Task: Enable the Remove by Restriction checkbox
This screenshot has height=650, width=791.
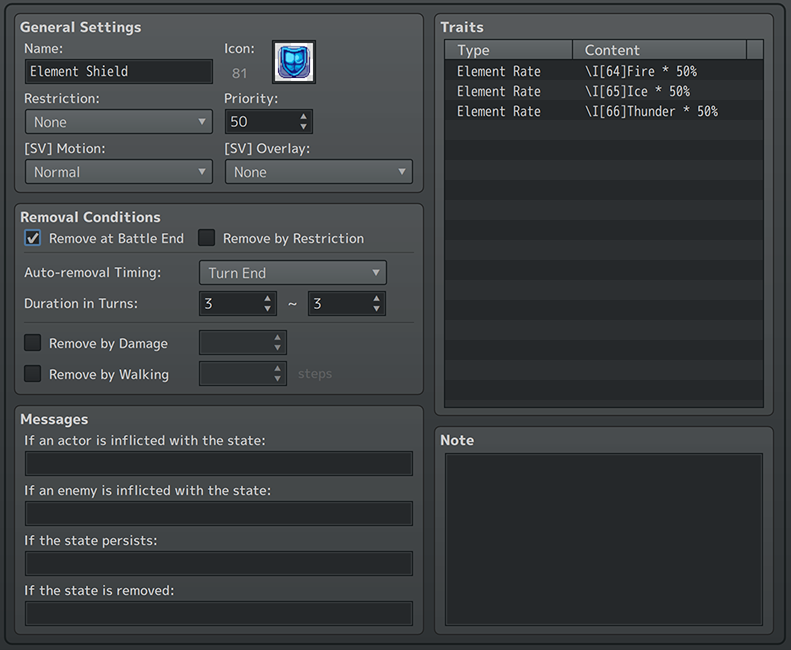Action: pyautogui.click(x=207, y=238)
